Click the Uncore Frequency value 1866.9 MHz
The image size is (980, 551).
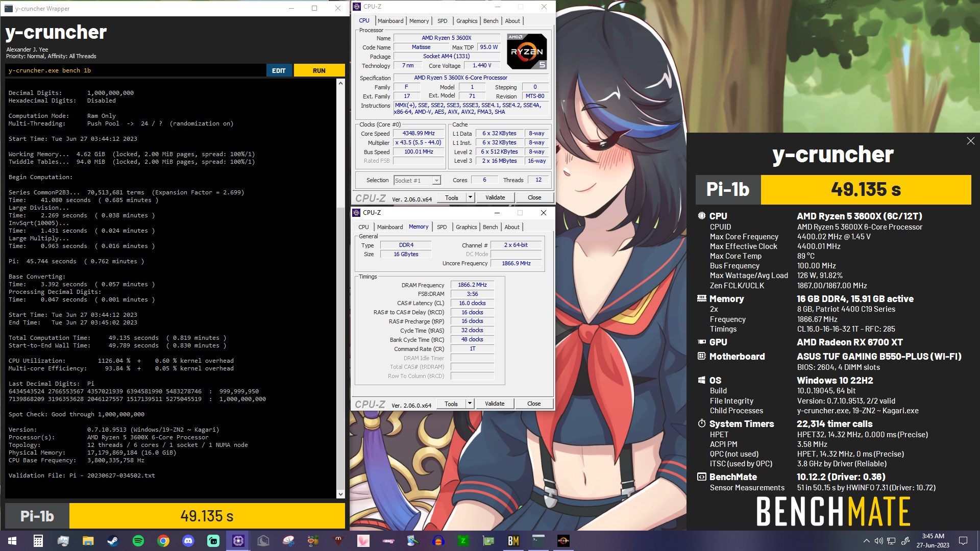pyautogui.click(x=516, y=263)
